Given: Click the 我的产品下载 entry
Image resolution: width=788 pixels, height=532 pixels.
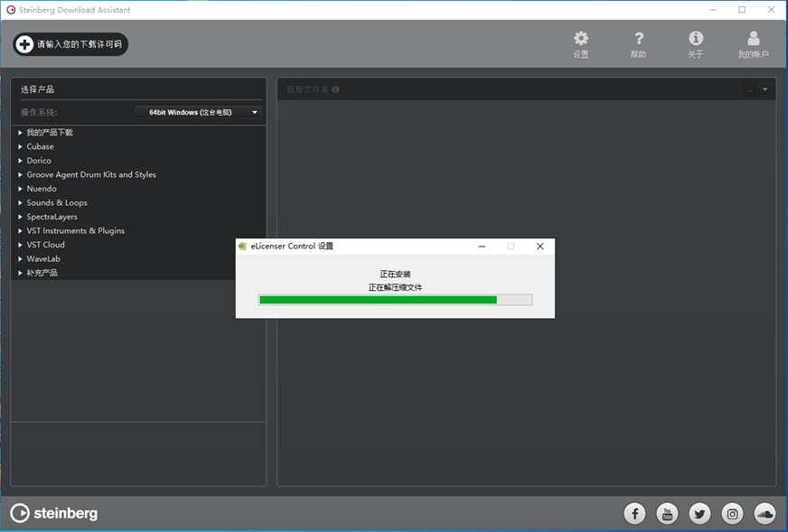Looking at the screenshot, I should [x=50, y=133].
